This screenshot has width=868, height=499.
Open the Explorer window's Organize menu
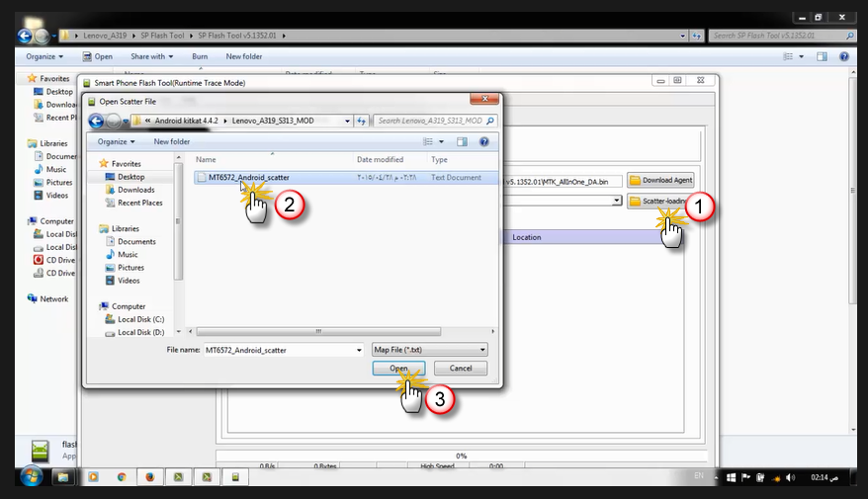click(x=44, y=56)
